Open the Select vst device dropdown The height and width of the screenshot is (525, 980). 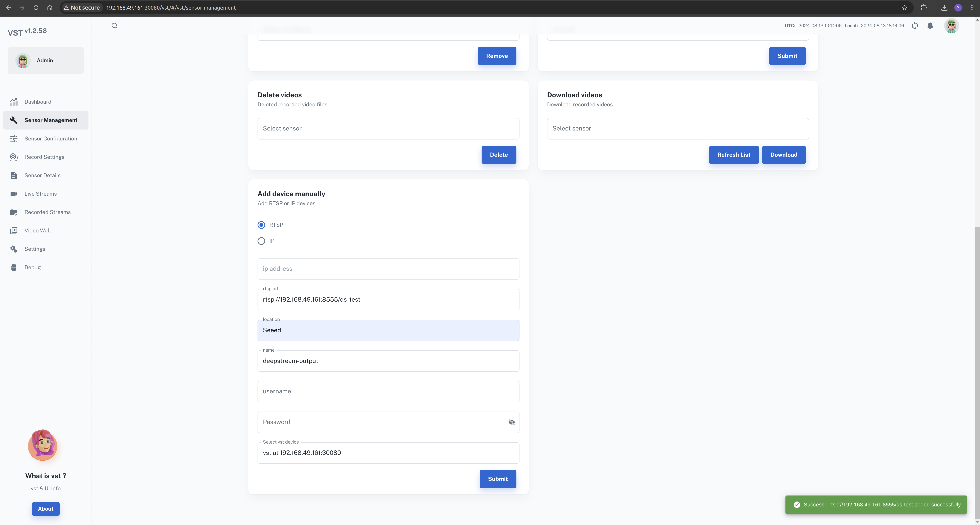click(389, 453)
